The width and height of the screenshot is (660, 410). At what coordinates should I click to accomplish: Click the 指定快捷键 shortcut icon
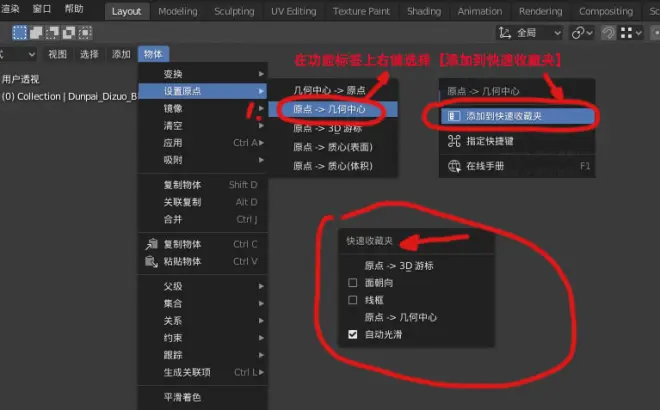coord(454,141)
